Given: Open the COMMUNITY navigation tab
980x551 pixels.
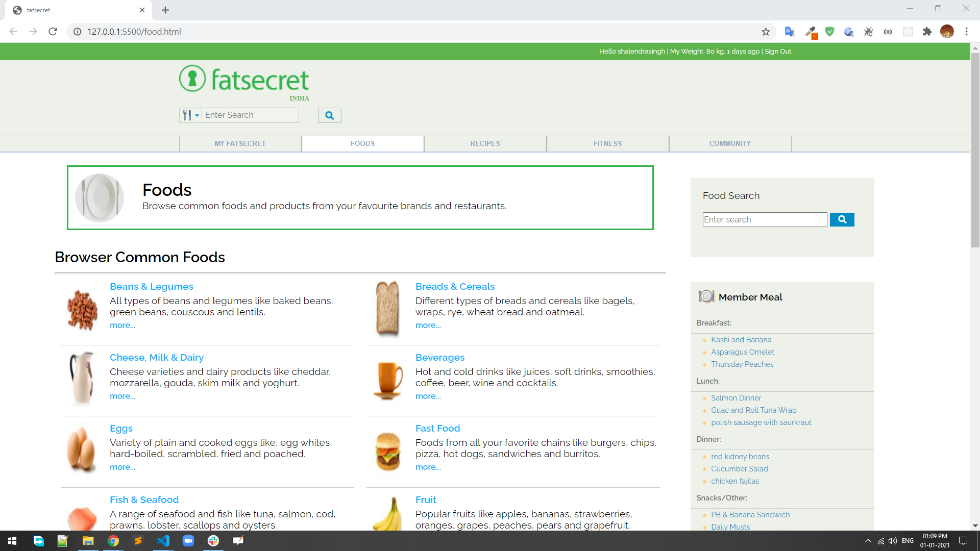Looking at the screenshot, I should [729, 143].
